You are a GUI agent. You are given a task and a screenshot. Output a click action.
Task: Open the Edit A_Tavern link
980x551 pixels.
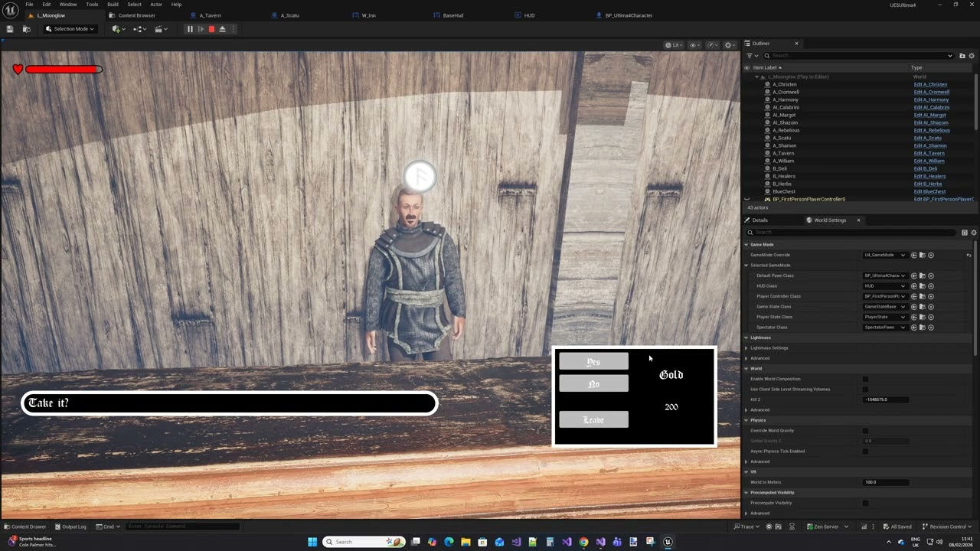(929, 153)
